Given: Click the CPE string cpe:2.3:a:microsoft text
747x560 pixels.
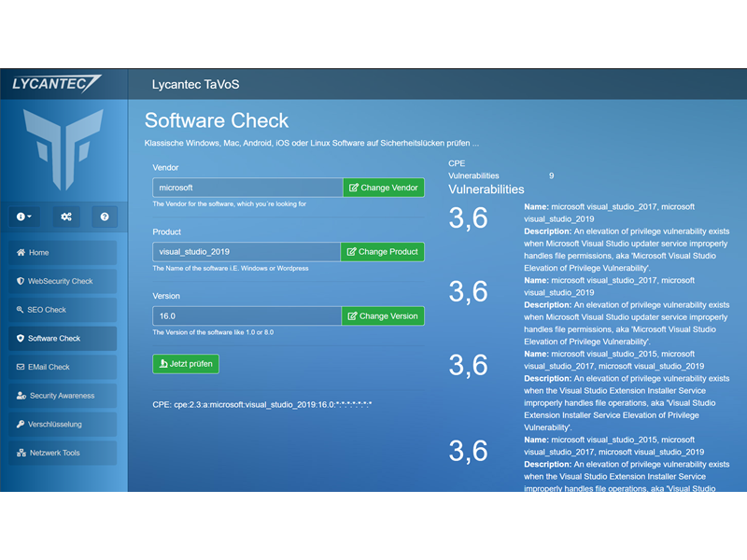Looking at the screenshot, I should point(262,405).
